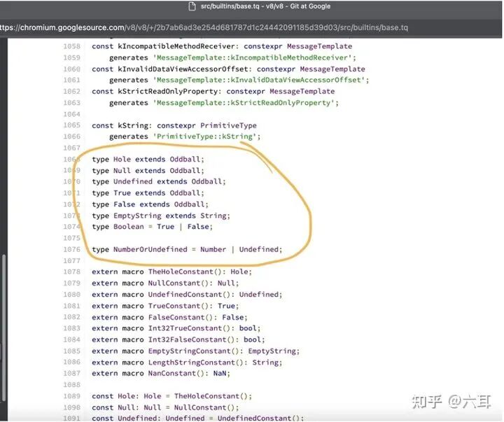Click line number 1089
The image size is (504, 422).
(x=71, y=396)
